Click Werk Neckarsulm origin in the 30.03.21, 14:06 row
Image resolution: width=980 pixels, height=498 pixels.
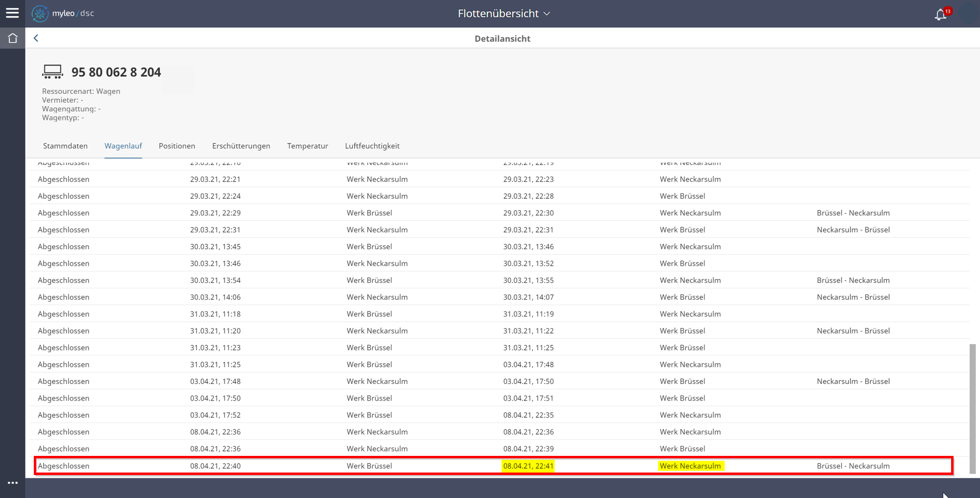(377, 297)
